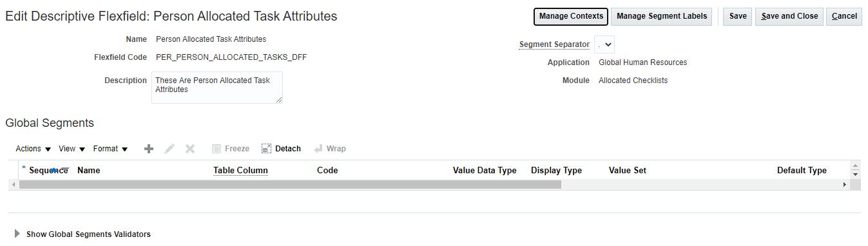Click the Segment Separator label link

coord(554,44)
